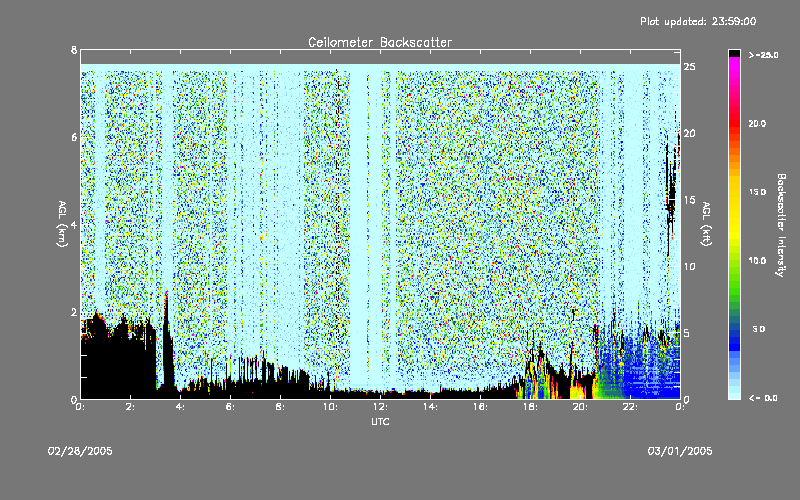Click the end date "03/01/2005"
The image size is (800, 500).
coord(680,451)
